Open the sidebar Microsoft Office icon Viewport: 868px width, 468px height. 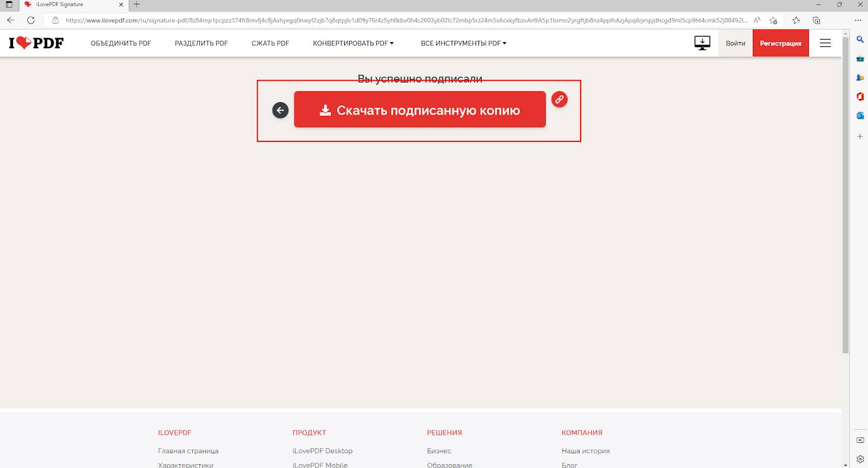[860, 97]
